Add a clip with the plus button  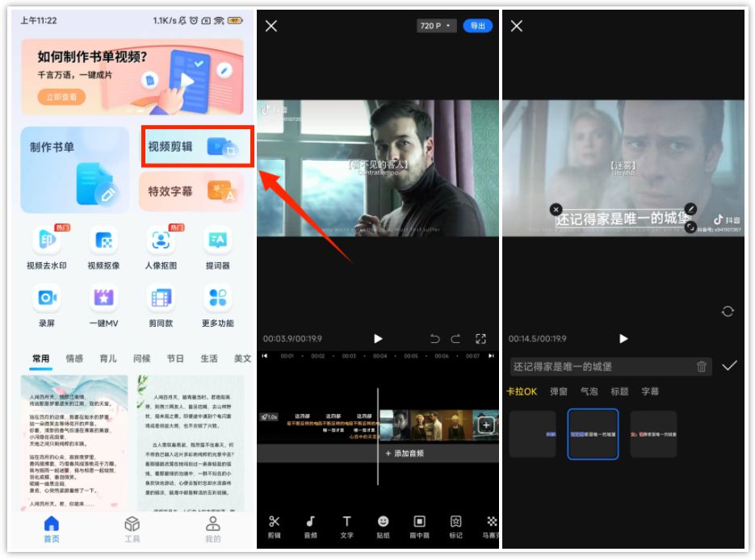pos(486,424)
